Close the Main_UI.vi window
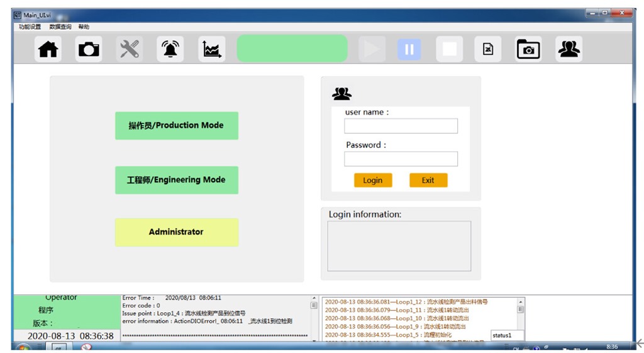 [622, 13]
